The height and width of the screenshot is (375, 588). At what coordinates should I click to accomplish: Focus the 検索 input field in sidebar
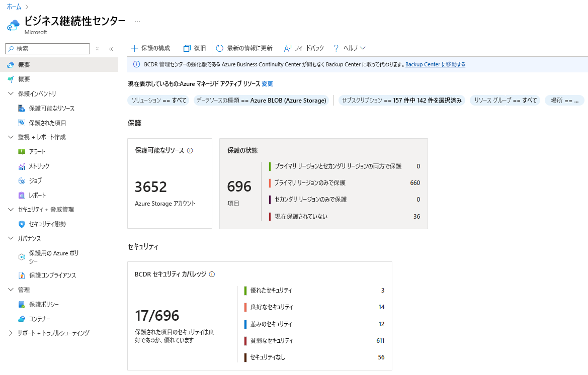click(48, 49)
